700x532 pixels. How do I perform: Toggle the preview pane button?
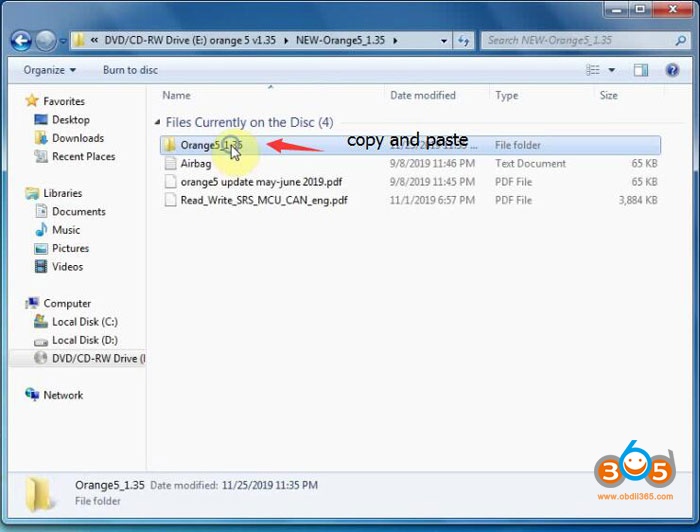pyautogui.click(x=641, y=70)
